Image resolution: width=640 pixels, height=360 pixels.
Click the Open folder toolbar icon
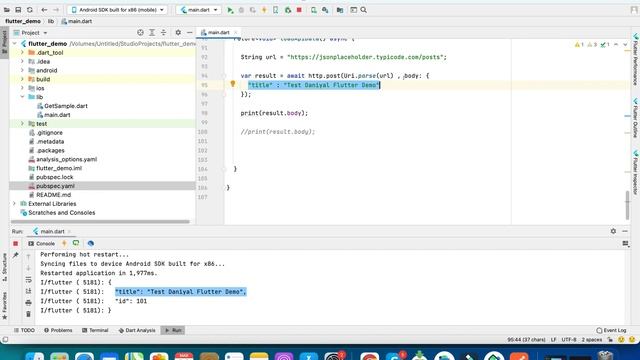click(x=7, y=10)
